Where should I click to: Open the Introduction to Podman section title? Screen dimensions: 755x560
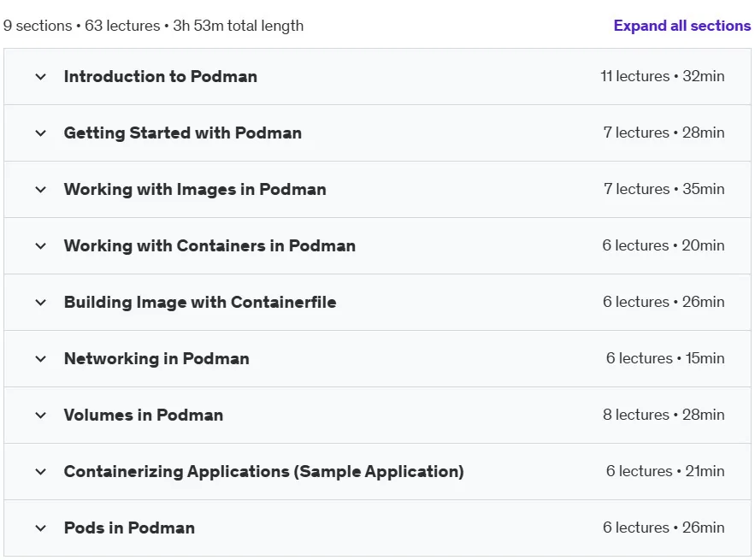click(161, 76)
